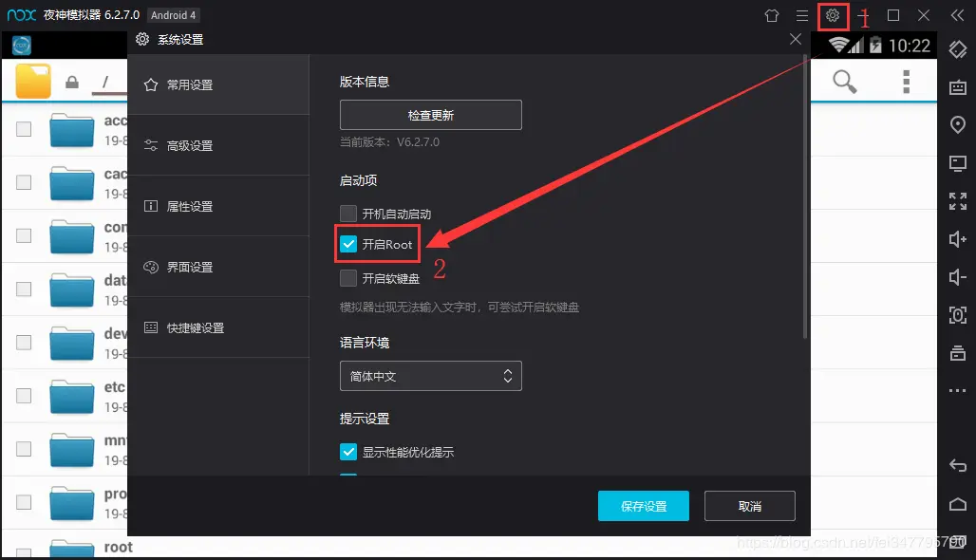Collapse the sidebar with the double chevron
Image resolution: width=976 pixels, height=560 pixels.
tap(955, 15)
